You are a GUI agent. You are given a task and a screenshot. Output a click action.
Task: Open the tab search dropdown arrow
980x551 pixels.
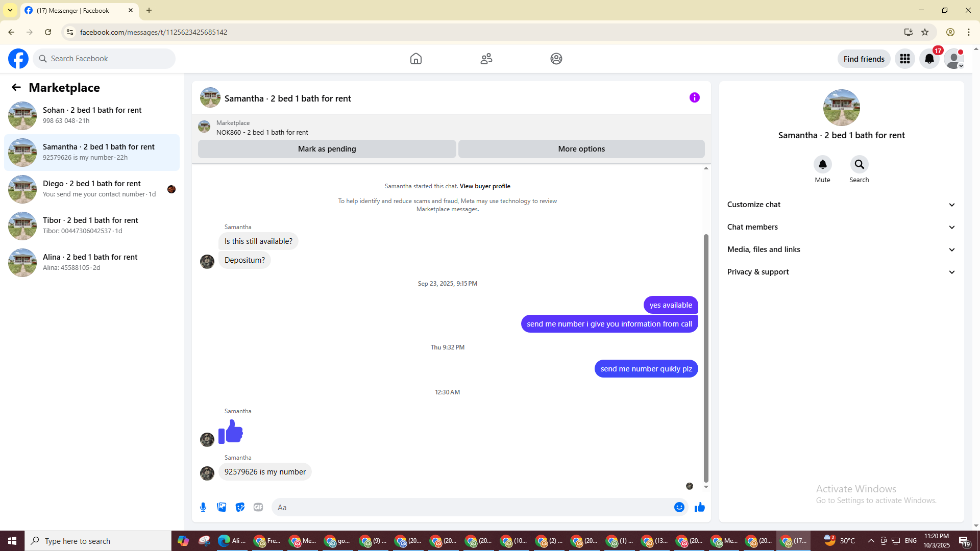click(10, 10)
